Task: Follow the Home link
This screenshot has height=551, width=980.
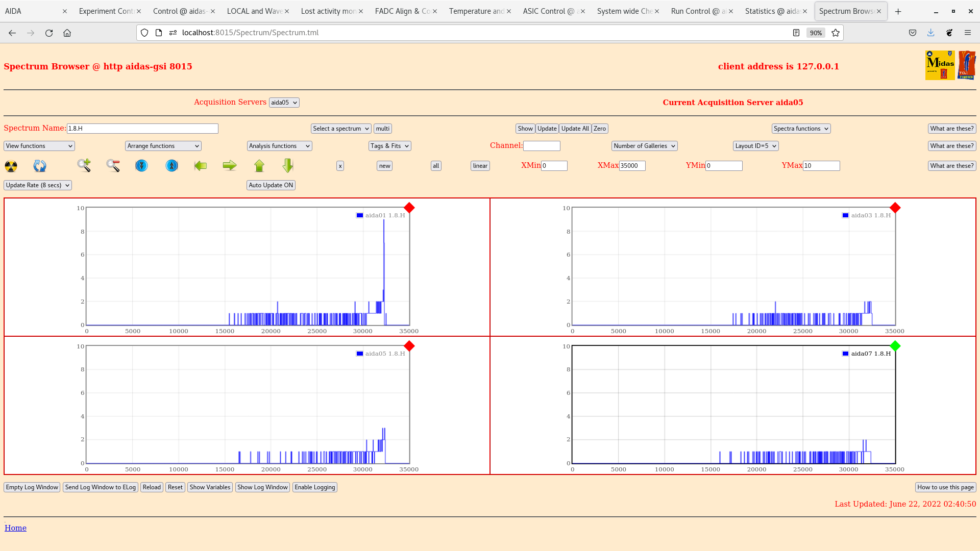Action: pyautogui.click(x=15, y=528)
